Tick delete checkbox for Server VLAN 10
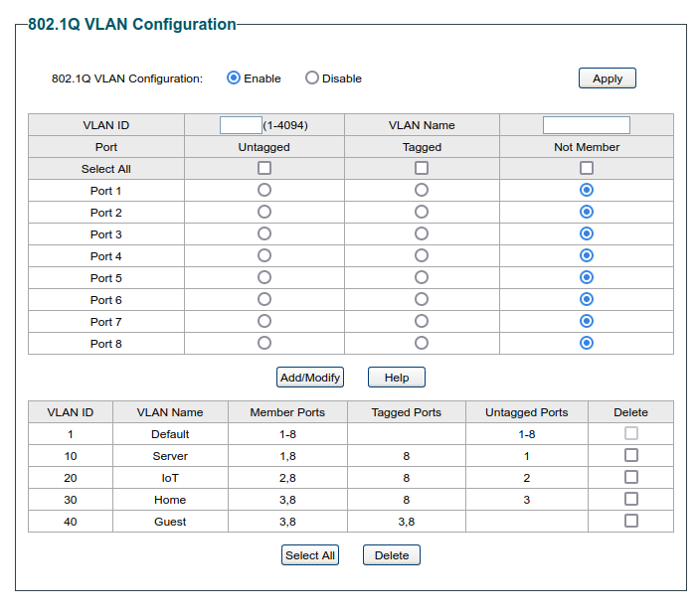The width and height of the screenshot is (699, 616). [630, 455]
